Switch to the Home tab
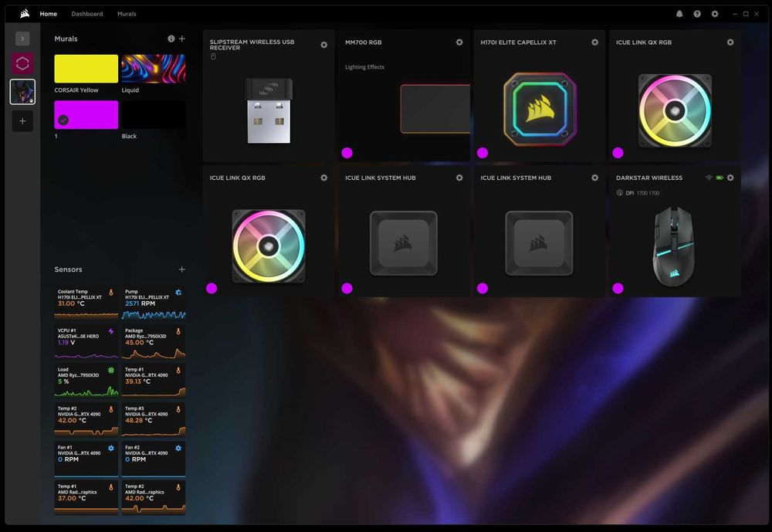 (48, 14)
